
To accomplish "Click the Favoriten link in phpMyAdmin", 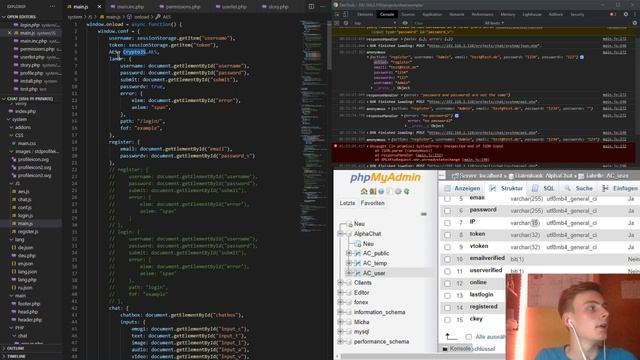I will pyautogui.click(x=372, y=203).
